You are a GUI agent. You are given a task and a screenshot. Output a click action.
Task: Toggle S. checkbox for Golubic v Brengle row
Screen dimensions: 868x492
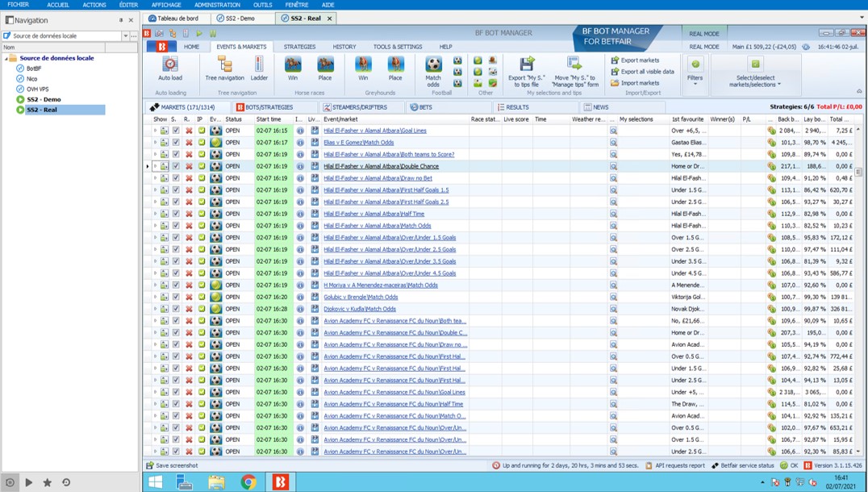[x=176, y=297]
